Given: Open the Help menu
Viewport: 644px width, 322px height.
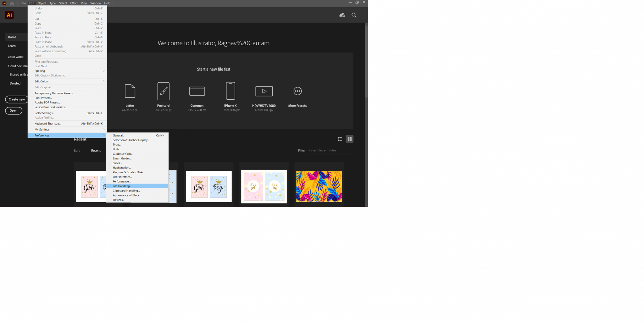Looking at the screenshot, I should click(107, 3).
